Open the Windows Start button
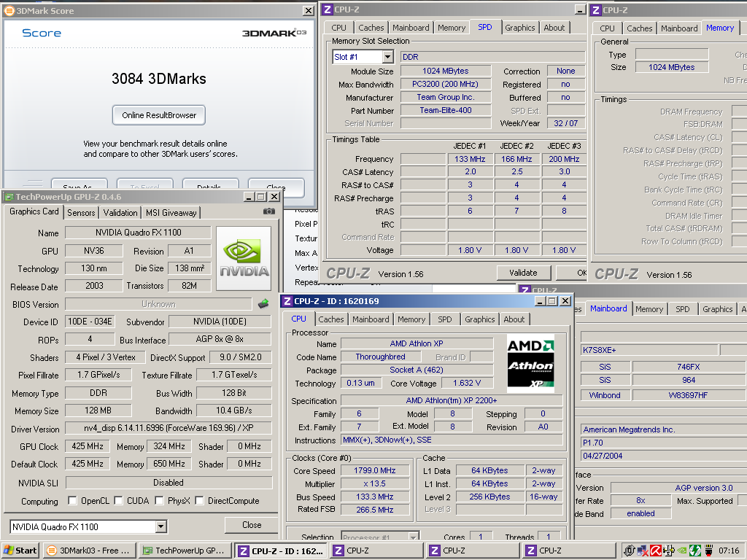Screen dimensions: 747x560 point(20,551)
